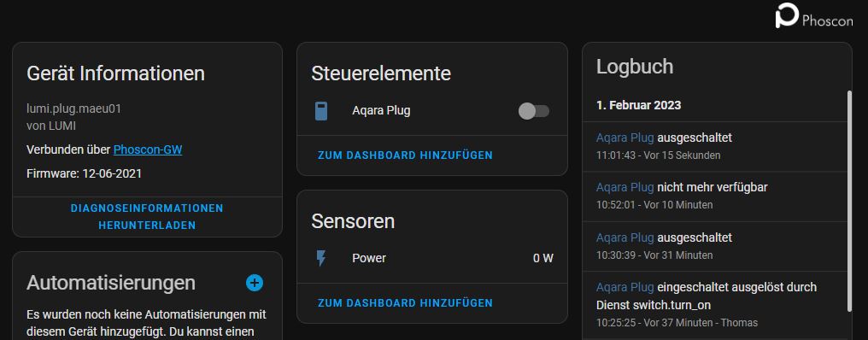Download the Diagnoseinformationen
868x340 pixels.
[x=147, y=217]
